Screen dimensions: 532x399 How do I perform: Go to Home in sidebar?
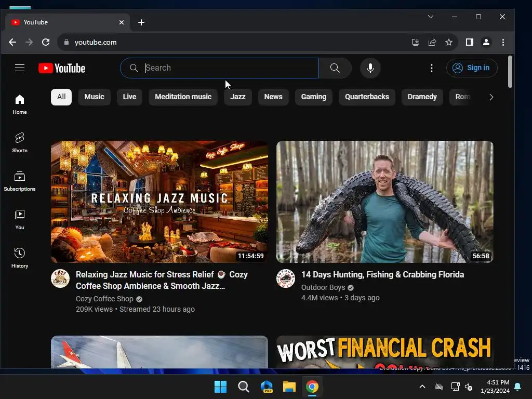(20, 104)
